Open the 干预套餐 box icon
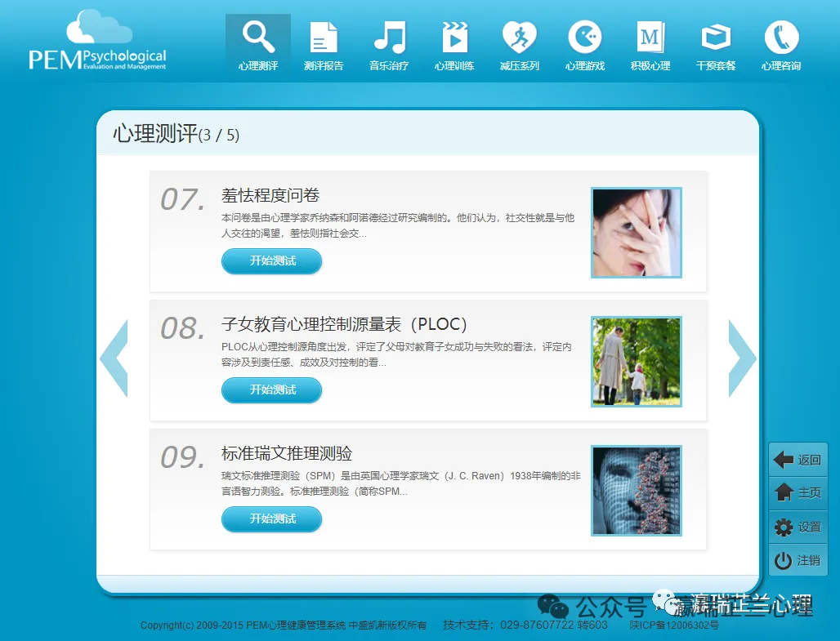840x641 pixels. click(x=716, y=38)
